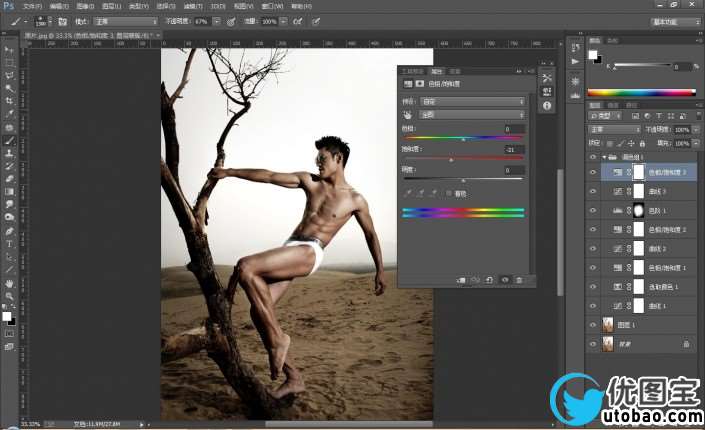
Task: Select the Zoom tool
Action: (9, 296)
